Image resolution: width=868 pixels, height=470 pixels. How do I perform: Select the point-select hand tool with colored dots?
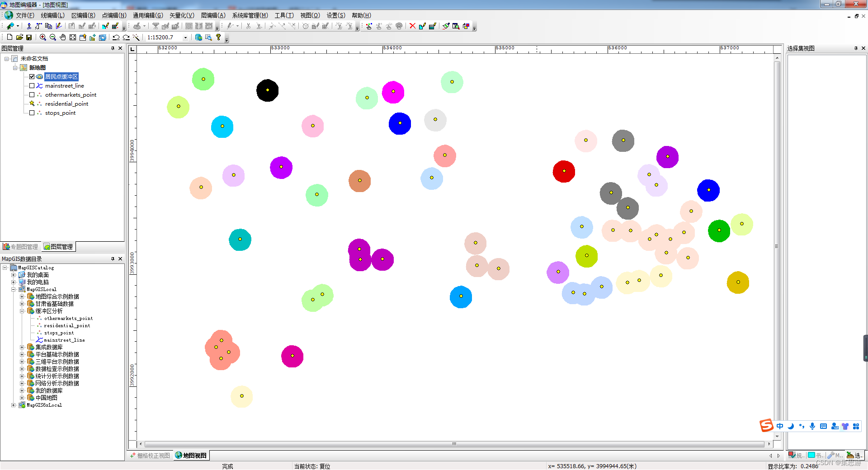click(369, 26)
